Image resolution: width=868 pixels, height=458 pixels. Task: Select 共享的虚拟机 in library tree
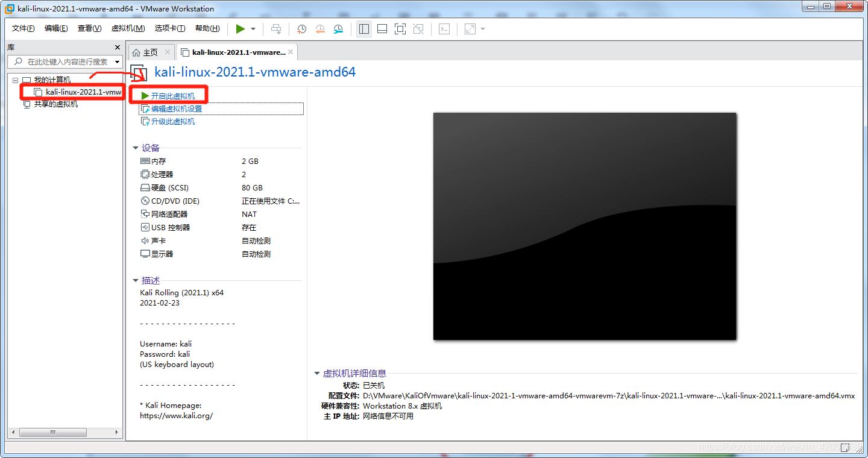tap(55, 104)
